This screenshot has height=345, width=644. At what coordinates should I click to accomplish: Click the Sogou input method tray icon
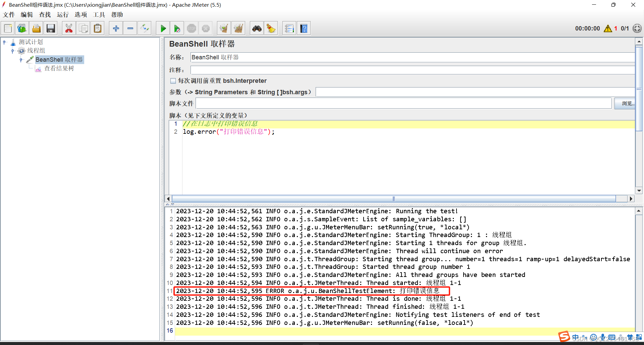coord(564,336)
